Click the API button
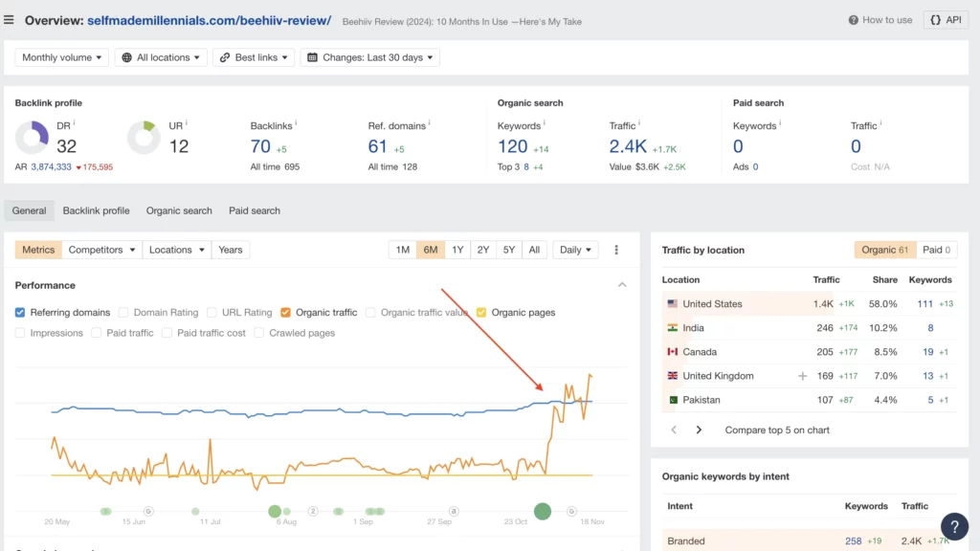Image resolution: width=980 pixels, height=551 pixels. click(x=946, y=20)
